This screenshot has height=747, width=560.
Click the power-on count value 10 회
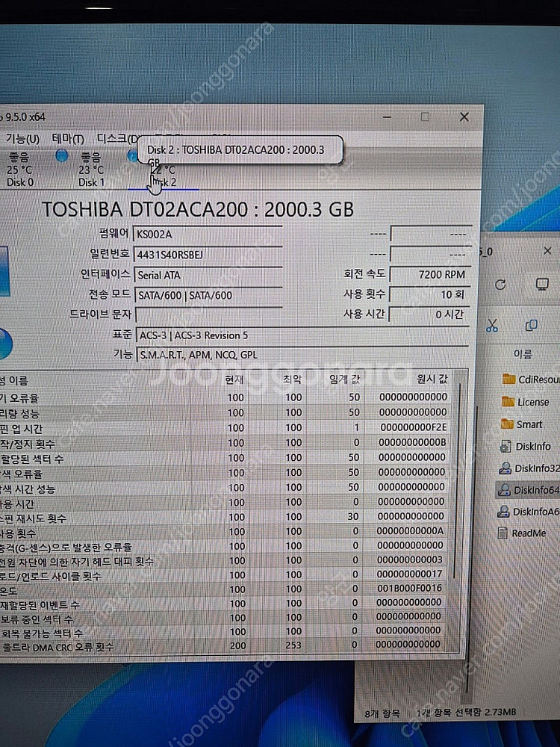click(x=430, y=294)
